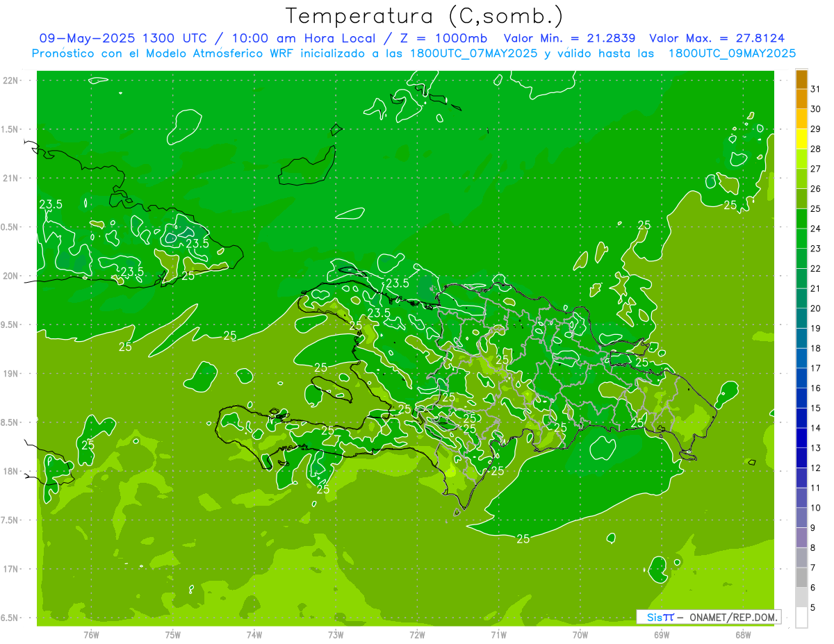
Task: Click the '75W' longitude axis label
Action: pyautogui.click(x=173, y=635)
